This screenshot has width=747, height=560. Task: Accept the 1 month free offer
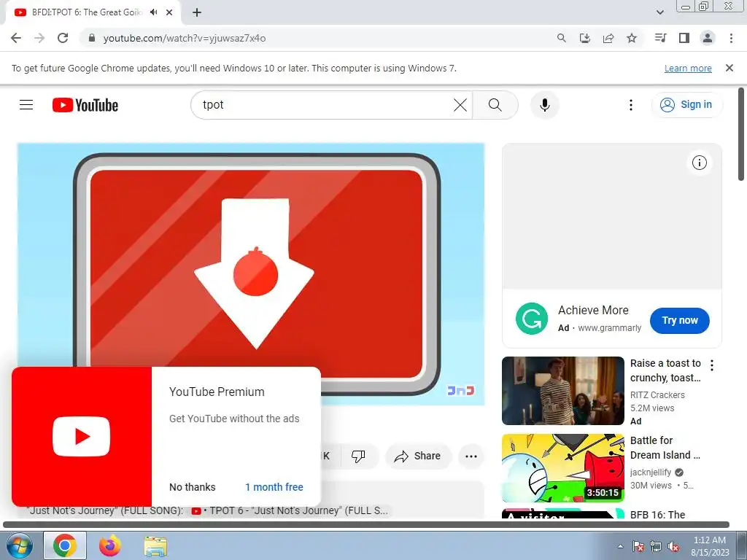tap(274, 487)
